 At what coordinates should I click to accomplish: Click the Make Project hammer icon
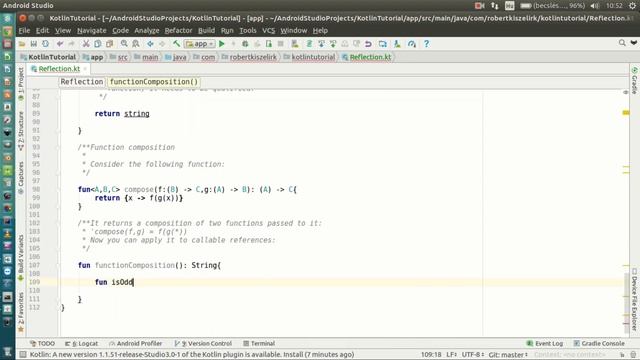click(176, 44)
